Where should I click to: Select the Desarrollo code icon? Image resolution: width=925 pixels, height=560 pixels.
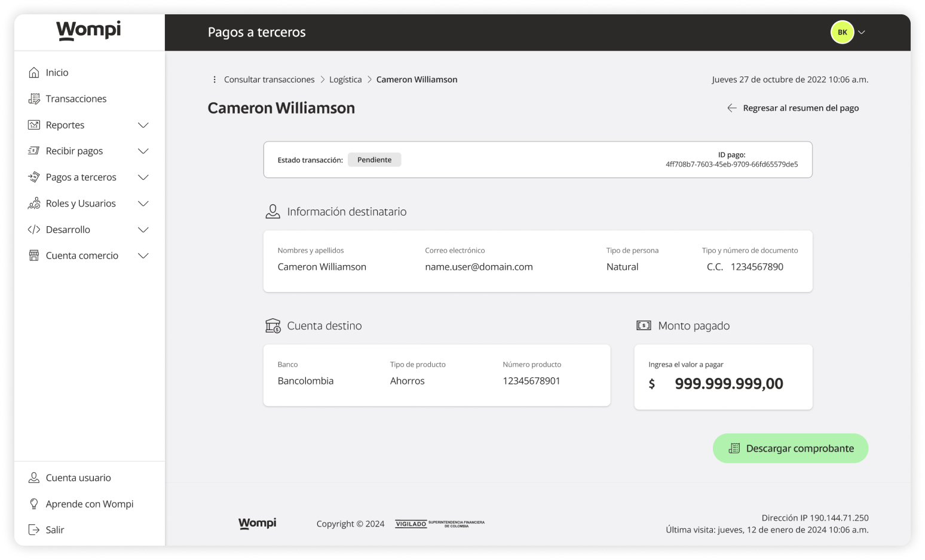pos(35,229)
